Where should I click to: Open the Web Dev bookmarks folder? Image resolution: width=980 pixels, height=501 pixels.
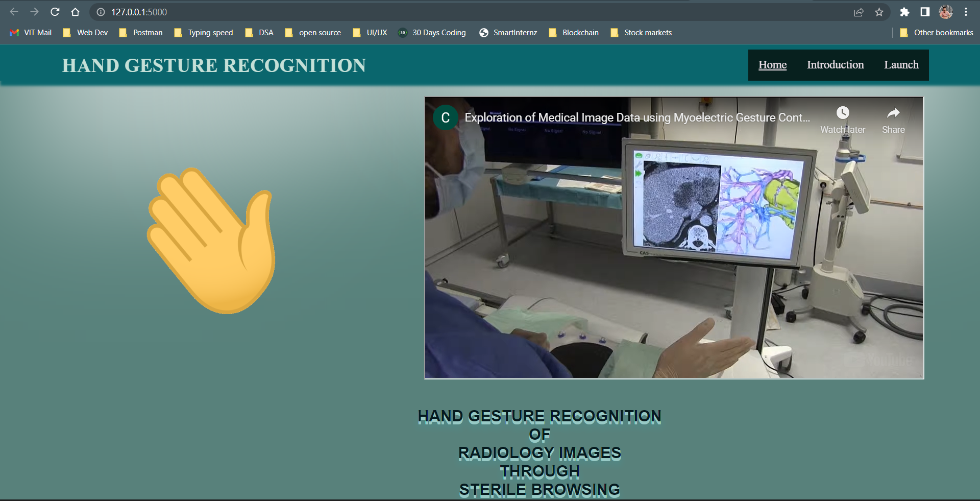[85, 33]
